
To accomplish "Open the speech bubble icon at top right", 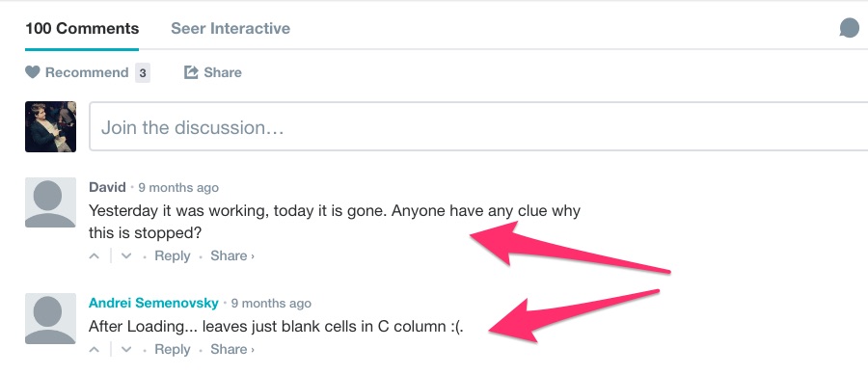I will [849, 28].
